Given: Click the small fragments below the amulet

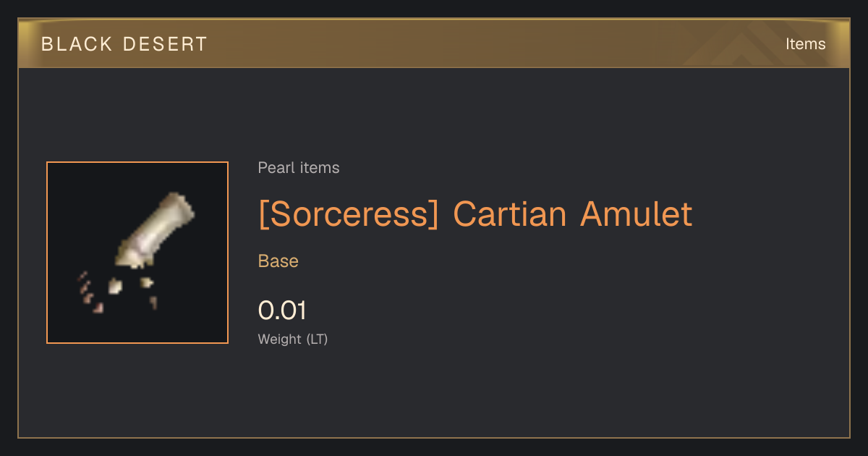Looking at the screenshot, I should [x=116, y=292].
